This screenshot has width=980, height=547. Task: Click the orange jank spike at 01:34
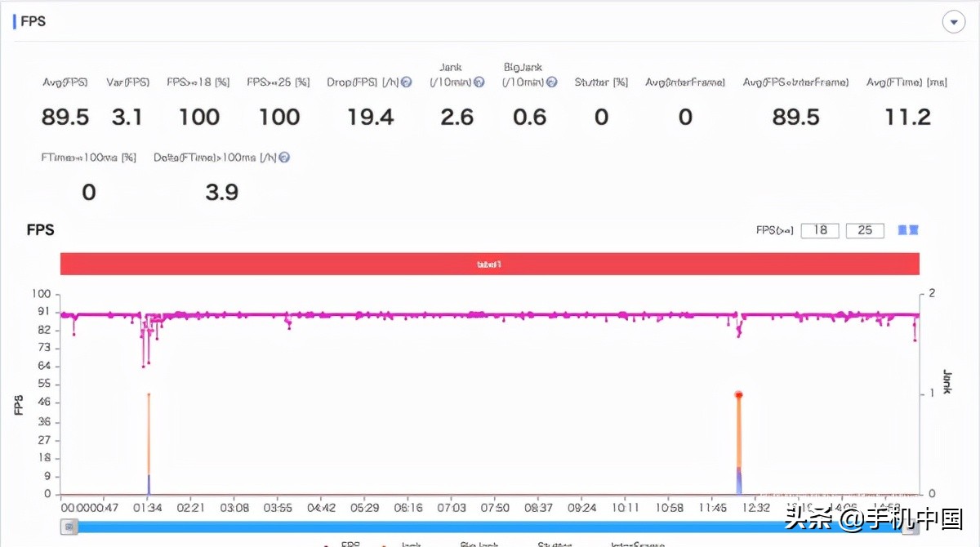pos(148,443)
